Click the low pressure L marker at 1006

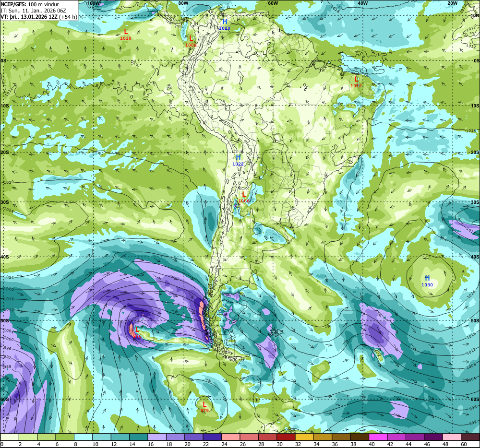point(244,197)
